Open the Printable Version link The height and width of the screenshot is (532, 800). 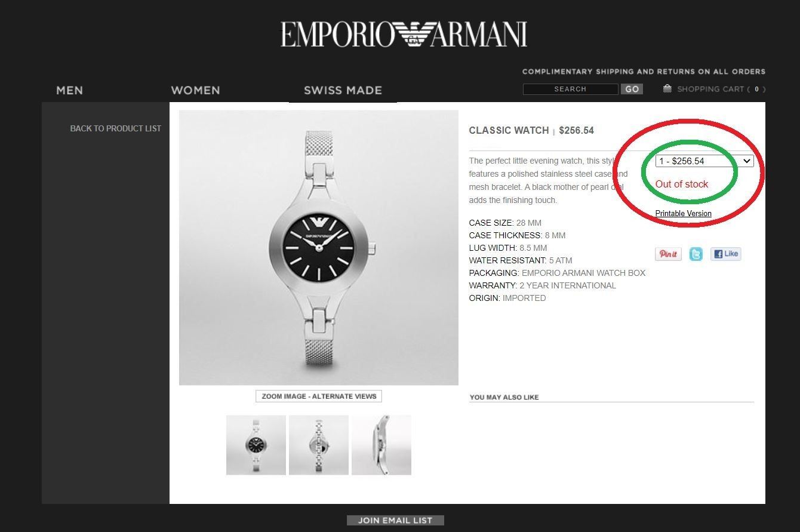pos(683,213)
